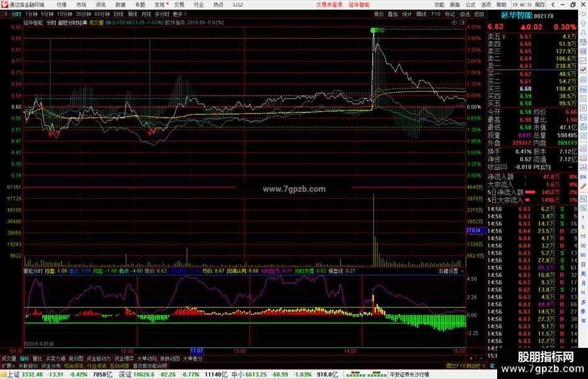Open F10 company info
This screenshot has width=588, height=379.
point(436,14)
